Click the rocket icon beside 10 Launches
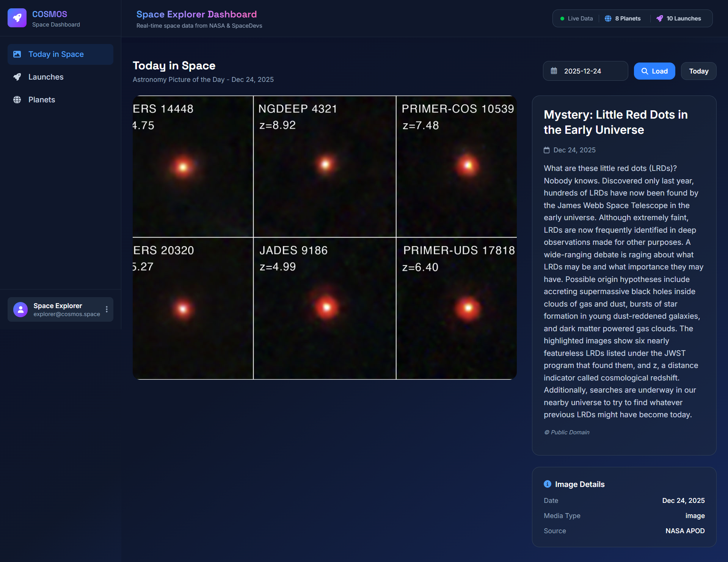728x562 pixels. click(660, 19)
